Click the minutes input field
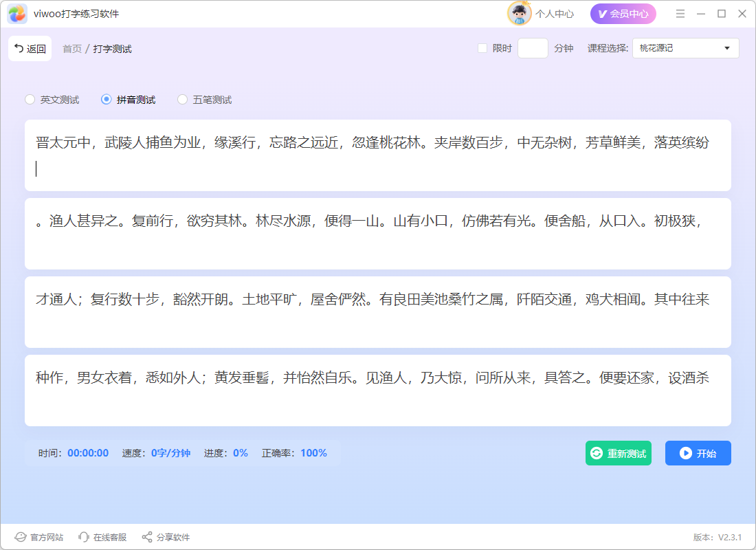Image resolution: width=756 pixels, height=550 pixels. (x=533, y=48)
